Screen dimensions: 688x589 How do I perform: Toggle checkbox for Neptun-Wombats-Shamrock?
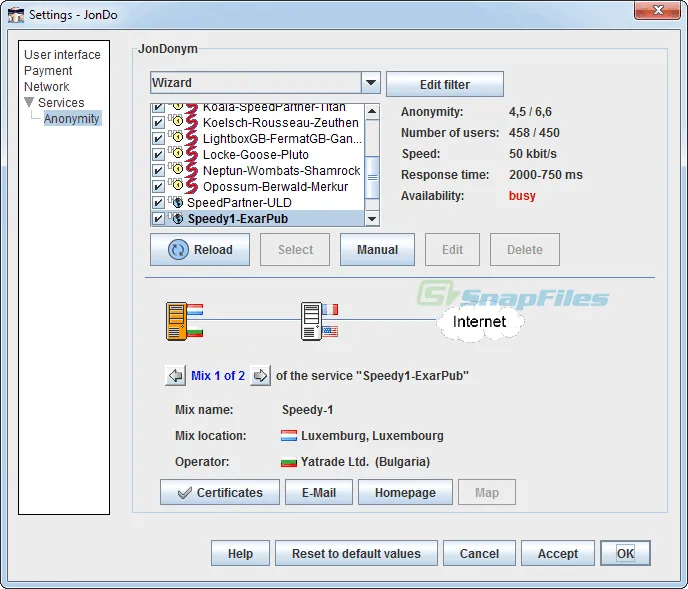(x=158, y=170)
